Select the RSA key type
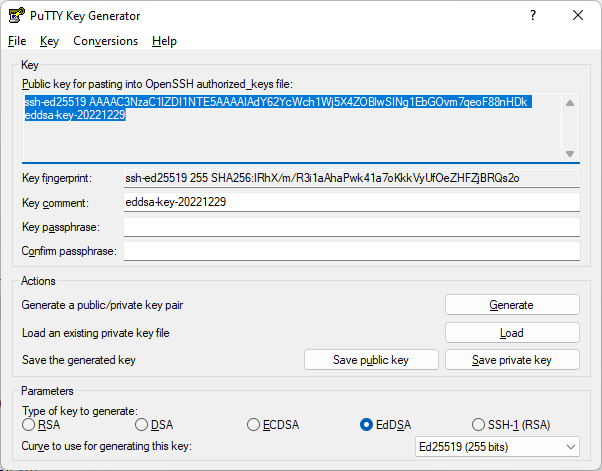 point(29,425)
